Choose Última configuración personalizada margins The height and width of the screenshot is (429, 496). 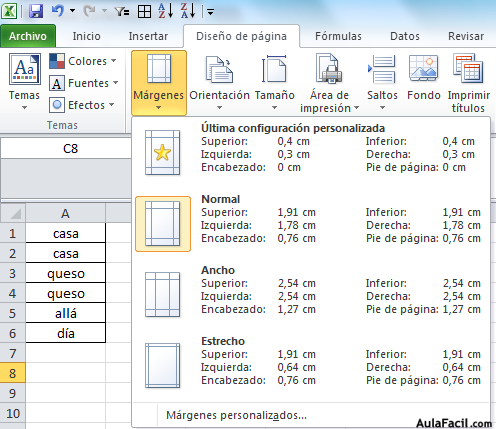311,152
